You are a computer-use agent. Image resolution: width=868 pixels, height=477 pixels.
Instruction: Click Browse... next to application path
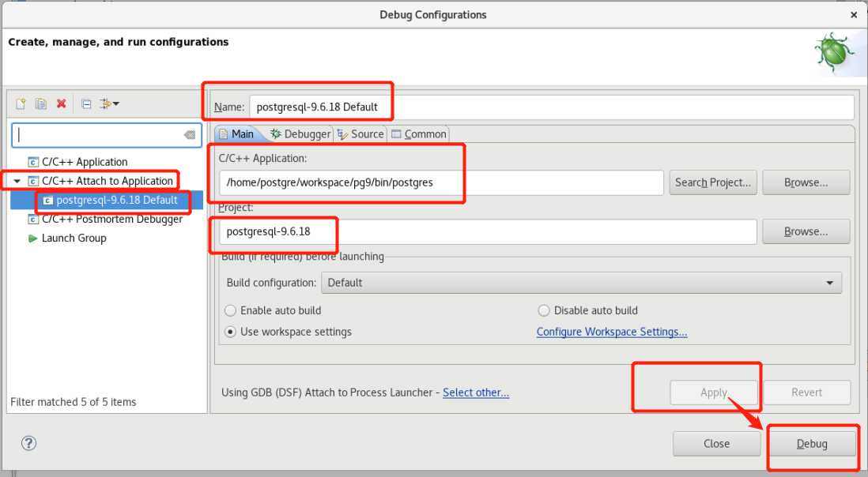coord(806,183)
